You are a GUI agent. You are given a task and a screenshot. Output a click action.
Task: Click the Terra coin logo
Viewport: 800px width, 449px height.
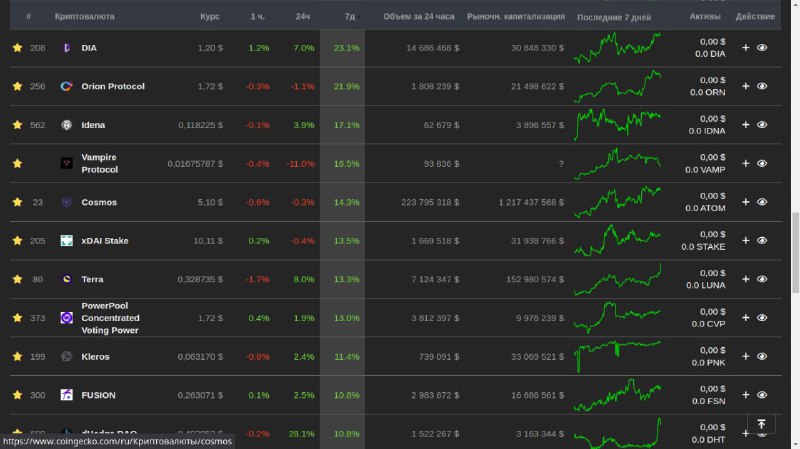(x=66, y=279)
